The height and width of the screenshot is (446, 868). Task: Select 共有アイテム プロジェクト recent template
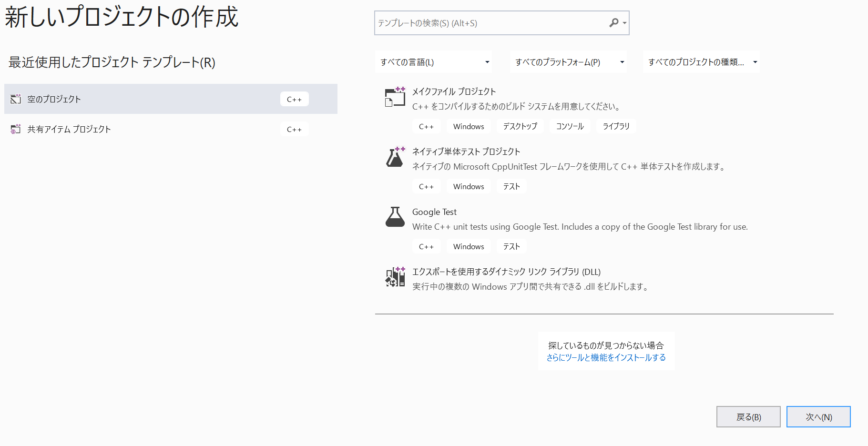pos(171,129)
